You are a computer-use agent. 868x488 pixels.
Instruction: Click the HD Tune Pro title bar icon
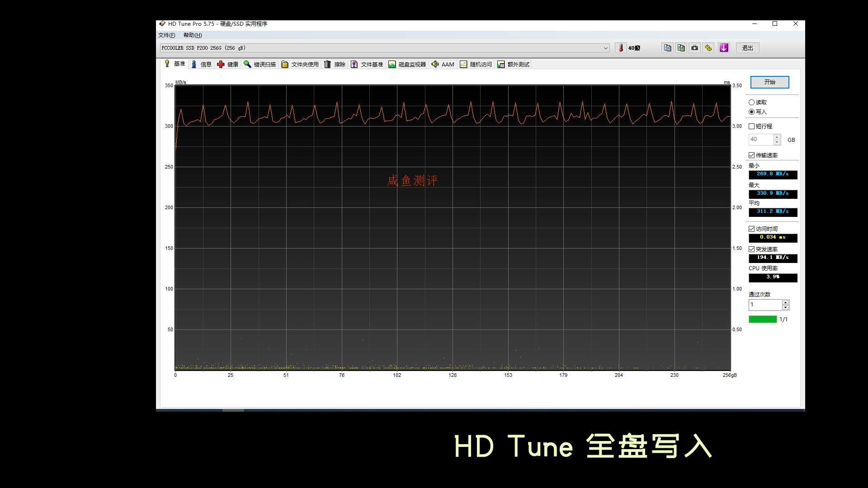162,24
